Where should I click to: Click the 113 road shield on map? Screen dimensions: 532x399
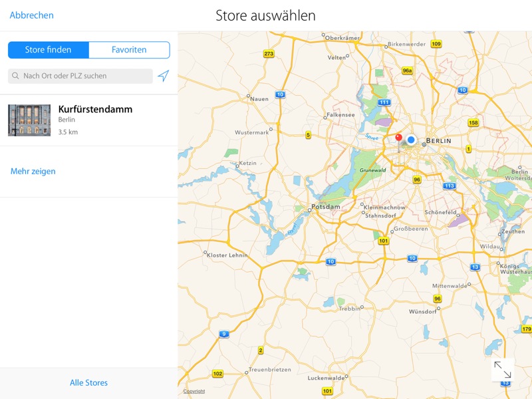[450, 186]
